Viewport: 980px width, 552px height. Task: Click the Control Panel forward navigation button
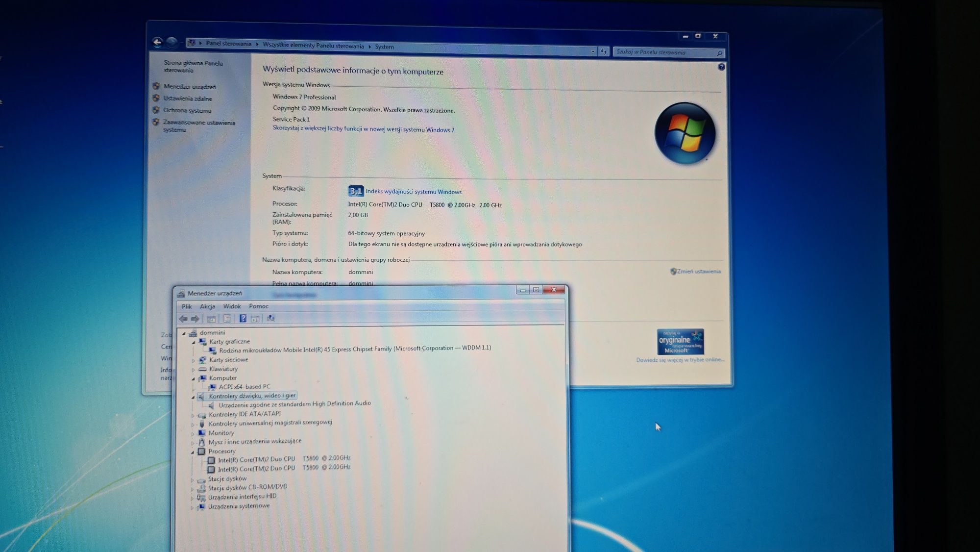[171, 42]
